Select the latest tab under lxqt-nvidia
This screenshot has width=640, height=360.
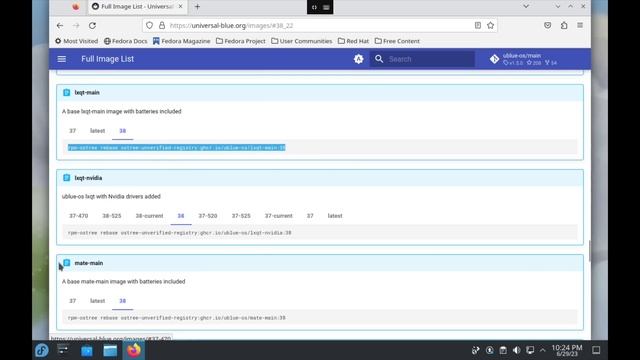pyautogui.click(x=335, y=216)
